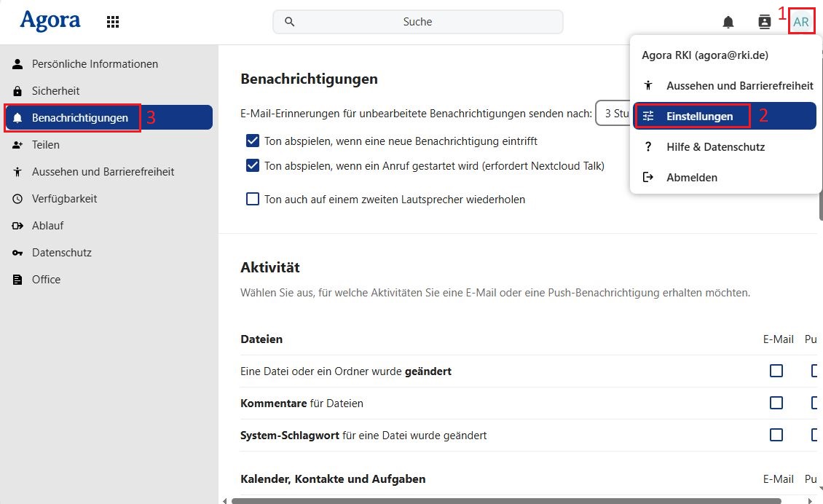Uncheck sound for new Benachrichtigung checkbox
Image resolution: width=823 pixels, height=504 pixels.
tap(253, 141)
